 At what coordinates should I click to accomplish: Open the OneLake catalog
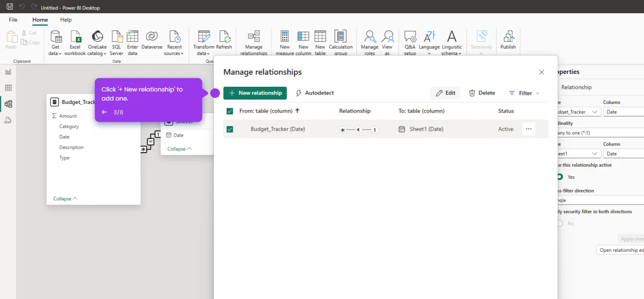pos(98,43)
